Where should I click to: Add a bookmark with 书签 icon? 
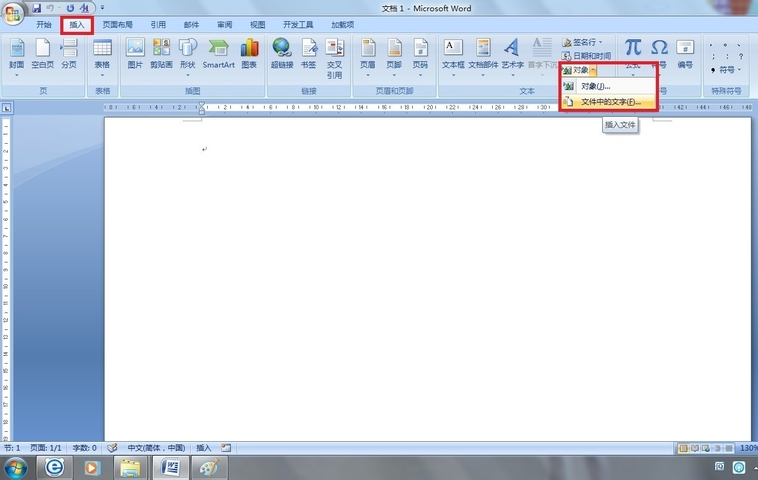(x=308, y=53)
